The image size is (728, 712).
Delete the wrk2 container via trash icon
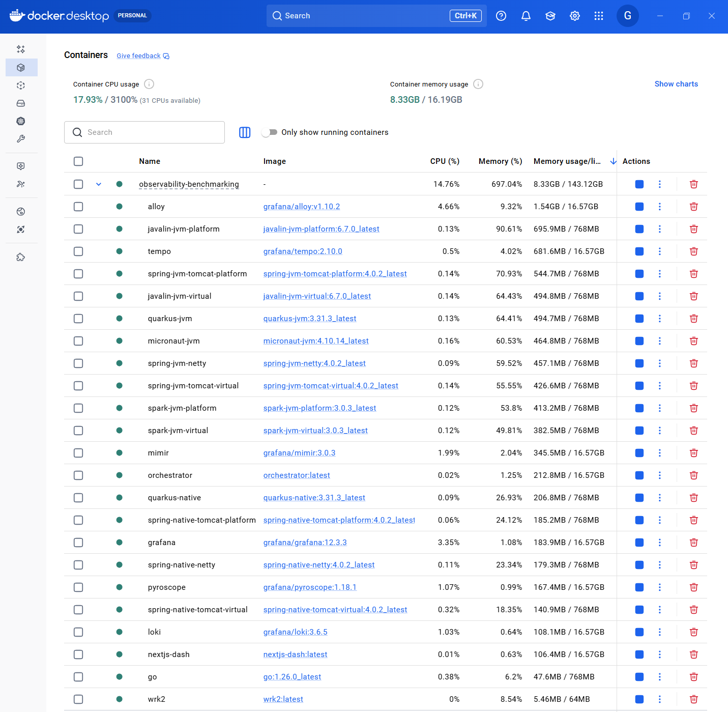pos(693,699)
